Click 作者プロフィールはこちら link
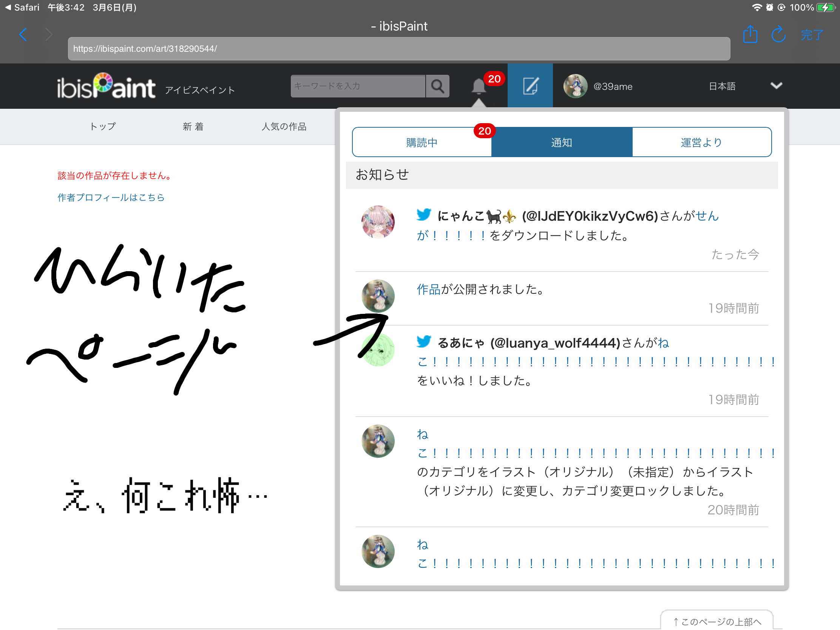Screen dimensions: 840x630 (x=111, y=198)
